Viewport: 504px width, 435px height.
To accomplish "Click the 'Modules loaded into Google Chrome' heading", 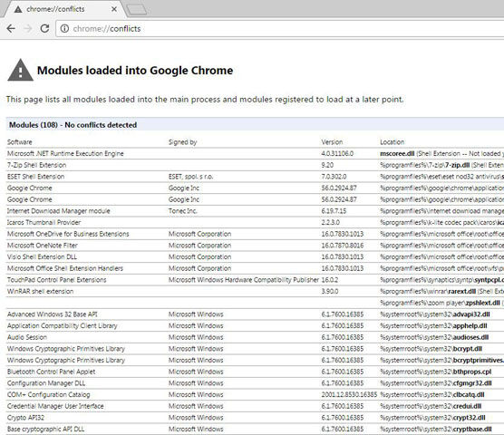I will pyautogui.click(x=135, y=71).
